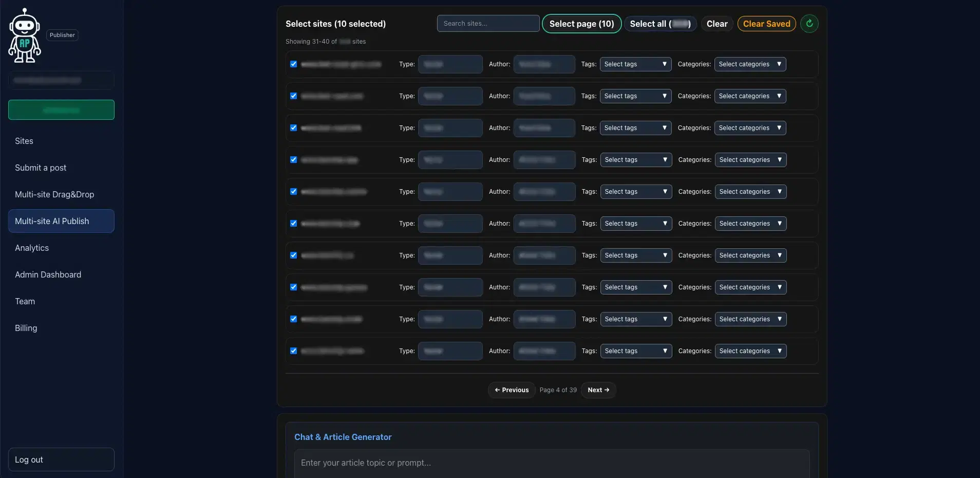Expand Select tags in second row
The width and height of the screenshot is (980, 478).
[x=635, y=96]
